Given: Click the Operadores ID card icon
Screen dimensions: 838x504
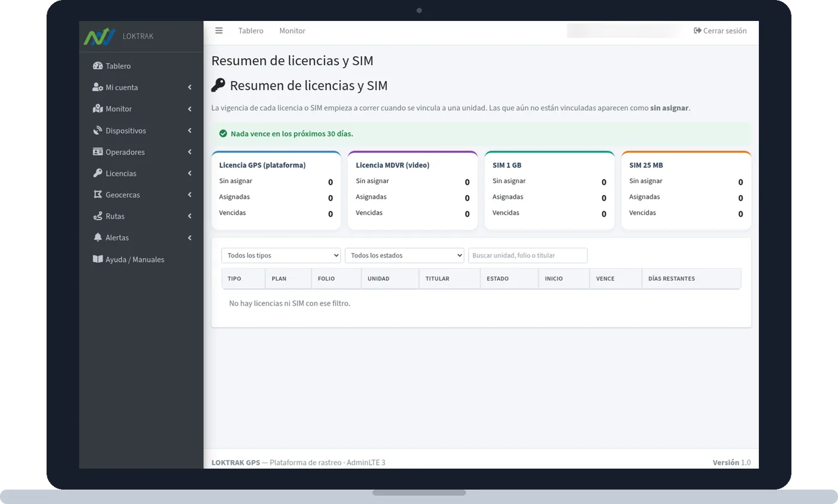Looking at the screenshot, I should tap(98, 152).
